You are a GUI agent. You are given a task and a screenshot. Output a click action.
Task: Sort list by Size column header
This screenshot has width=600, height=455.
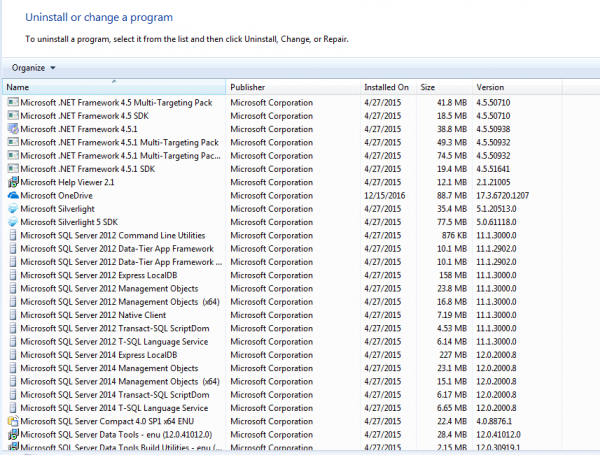click(x=444, y=87)
